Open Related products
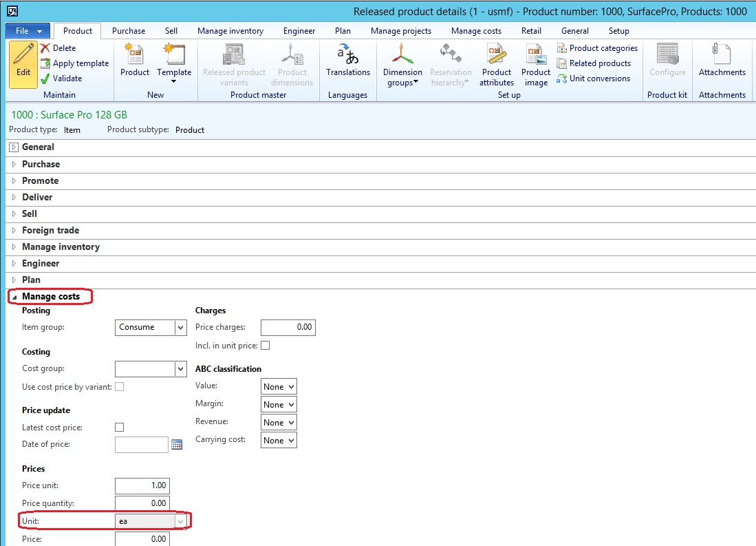This screenshot has height=546, width=756. click(x=594, y=63)
